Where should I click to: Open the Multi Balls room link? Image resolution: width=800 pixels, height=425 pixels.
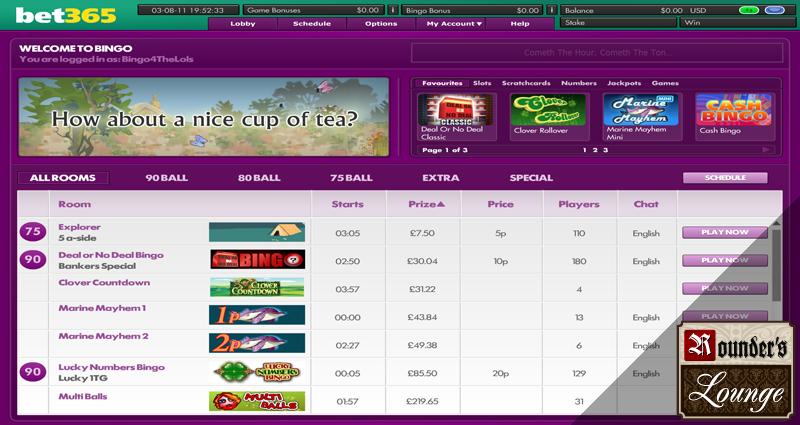coord(83,396)
